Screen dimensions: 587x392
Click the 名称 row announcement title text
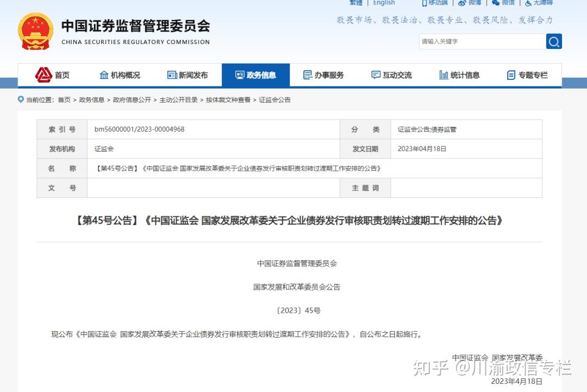[x=238, y=169]
